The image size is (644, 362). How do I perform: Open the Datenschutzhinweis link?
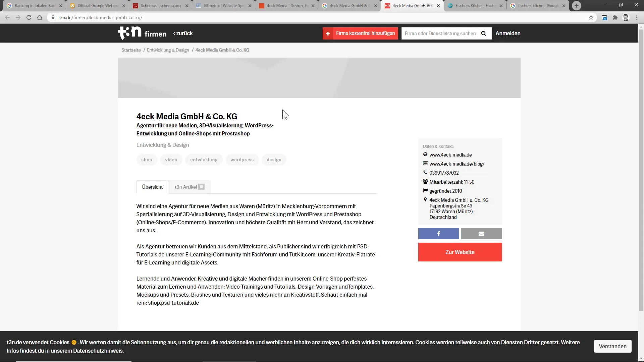coord(98,351)
